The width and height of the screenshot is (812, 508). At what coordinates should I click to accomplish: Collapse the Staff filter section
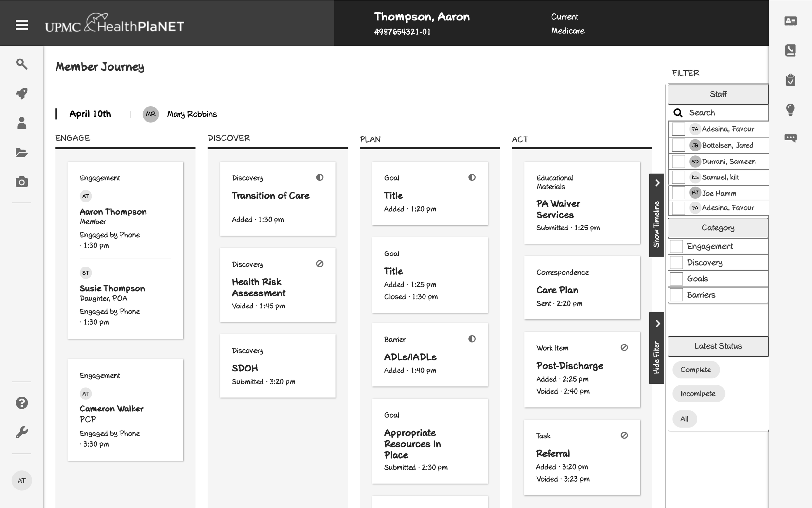(718, 94)
